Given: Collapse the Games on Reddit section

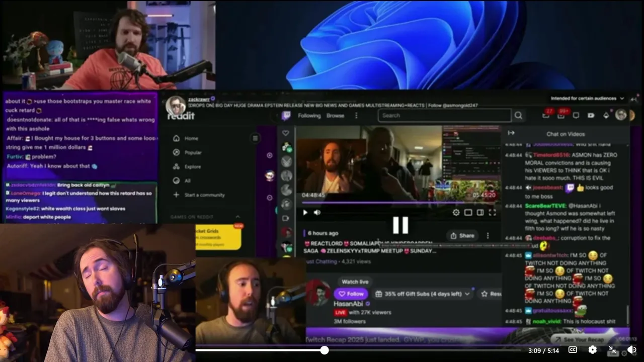Looking at the screenshot, I should point(237,217).
